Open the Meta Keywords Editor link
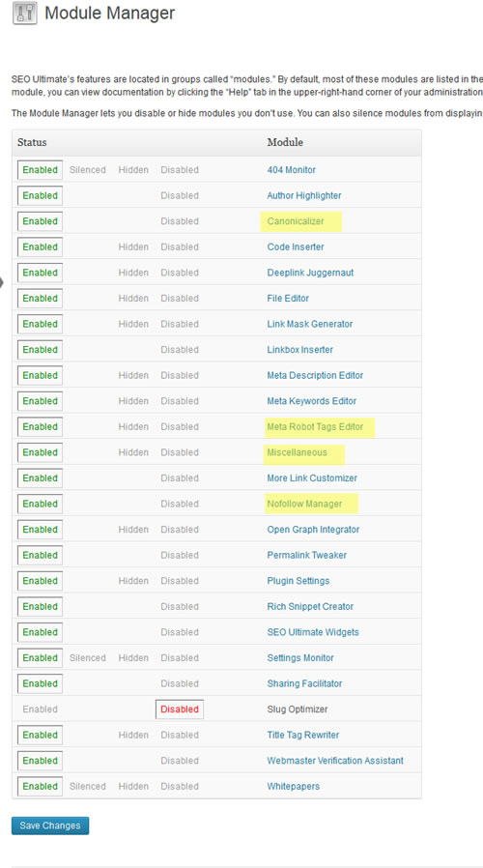The width and height of the screenshot is (483, 868). coord(311,401)
